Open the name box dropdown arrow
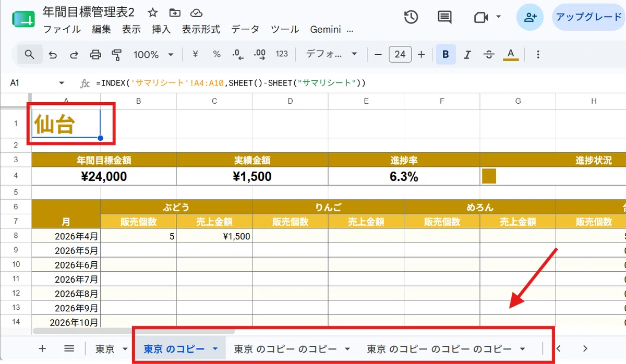Screen dimensions: 626x364 [62, 83]
